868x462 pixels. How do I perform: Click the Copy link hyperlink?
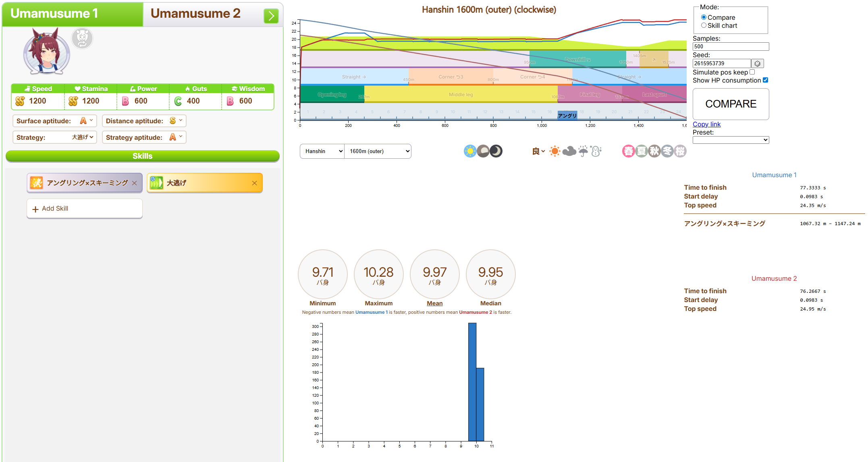point(706,124)
